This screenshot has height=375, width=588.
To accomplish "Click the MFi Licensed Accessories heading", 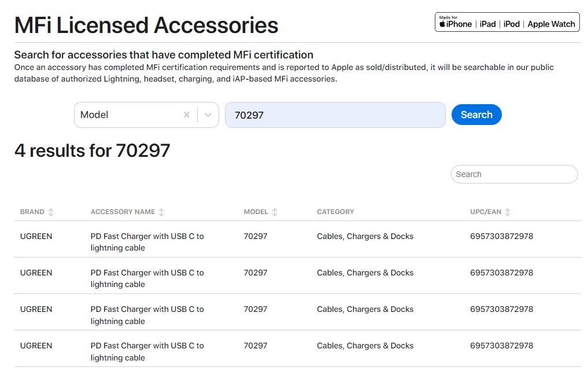I will [146, 25].
